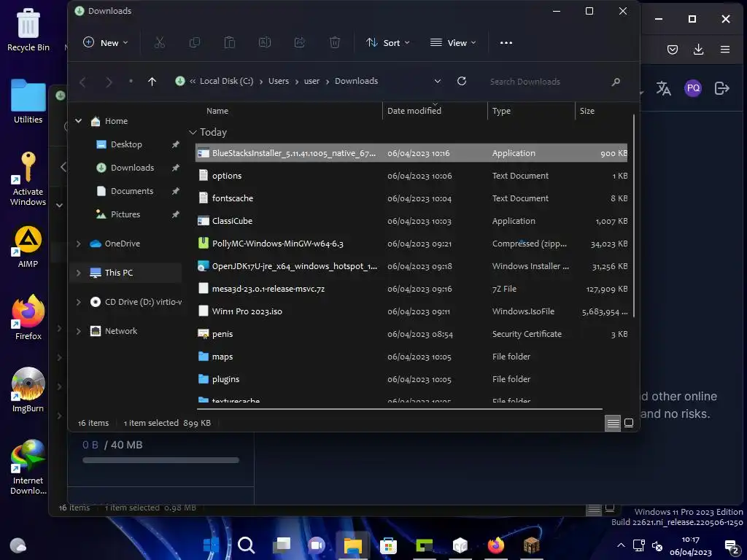Viewport: 747px width, 560px height.
Task: Collapse Home in navigation pane
Action: tap(79, 121)
